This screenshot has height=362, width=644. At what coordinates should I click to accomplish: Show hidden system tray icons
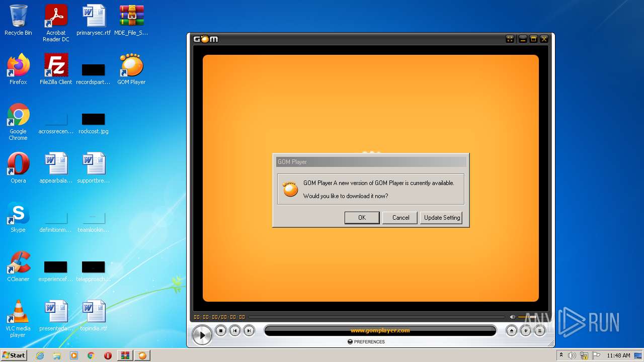point(561,355)
